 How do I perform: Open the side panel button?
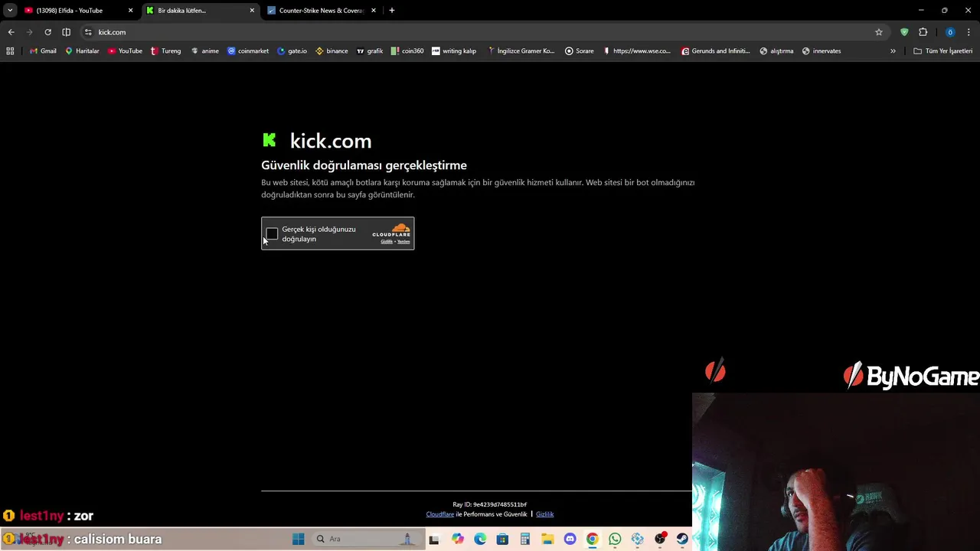tap(66, 32)
